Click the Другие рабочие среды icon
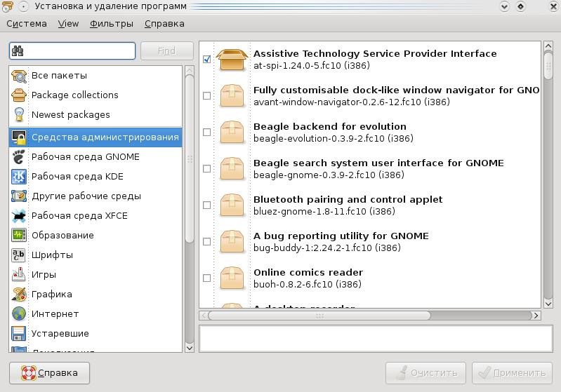This screenshot has height=392, width=561. tap(19, 196)
